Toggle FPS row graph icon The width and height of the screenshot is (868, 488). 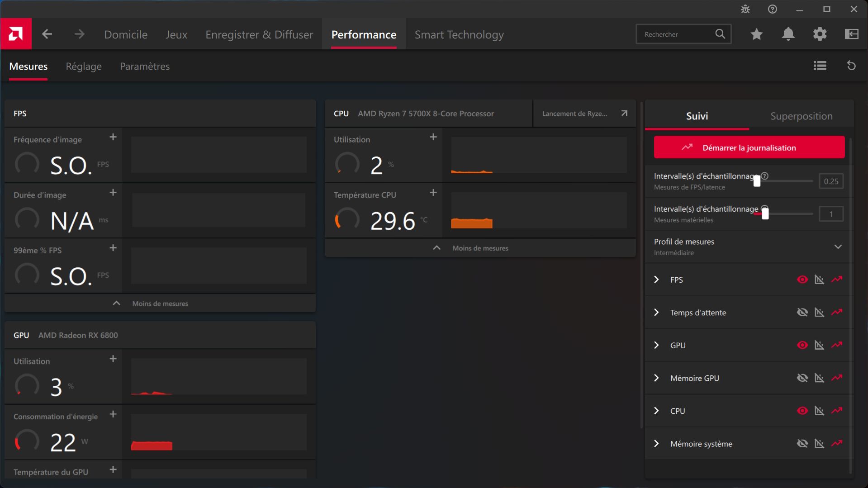click(x=819, y=280)
